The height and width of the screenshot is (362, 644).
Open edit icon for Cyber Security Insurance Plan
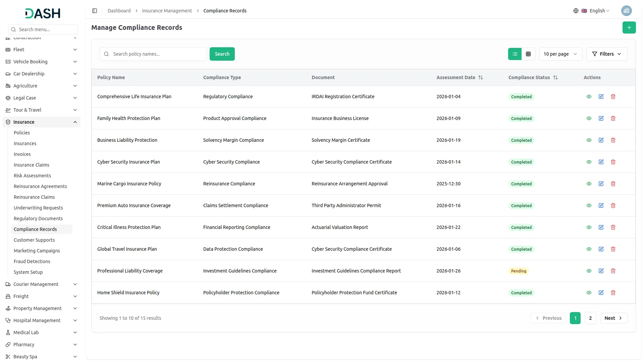pos(601,162)
